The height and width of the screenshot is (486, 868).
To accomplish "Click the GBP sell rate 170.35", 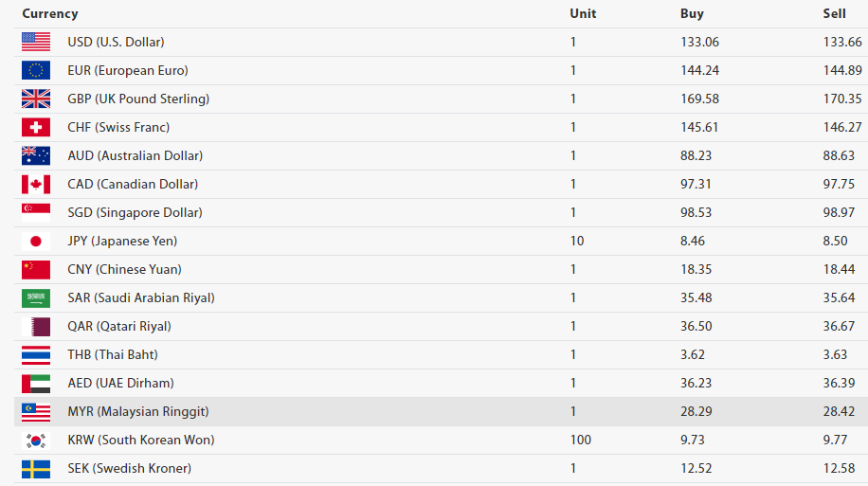I will [842, 99].
